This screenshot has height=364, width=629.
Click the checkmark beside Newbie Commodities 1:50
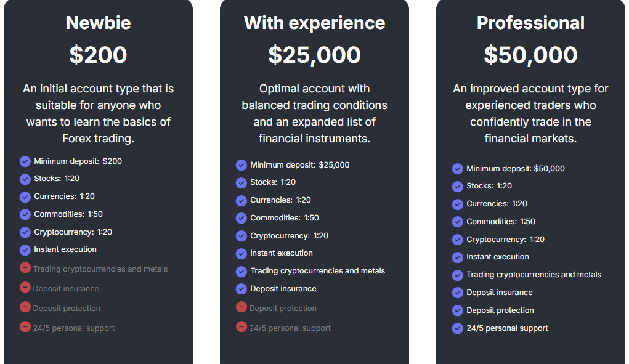point(25,214)
